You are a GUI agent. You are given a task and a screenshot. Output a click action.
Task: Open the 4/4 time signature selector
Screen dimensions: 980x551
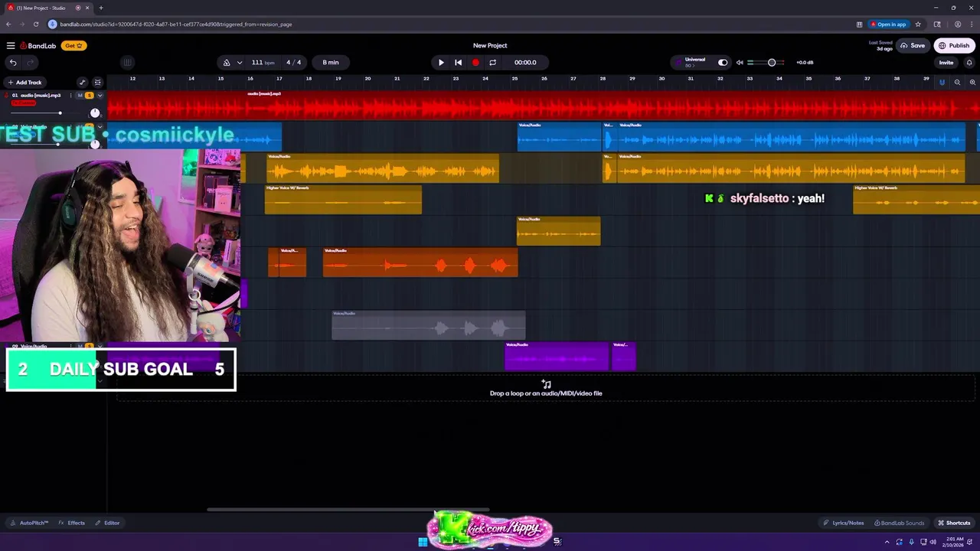pos(294,63)
